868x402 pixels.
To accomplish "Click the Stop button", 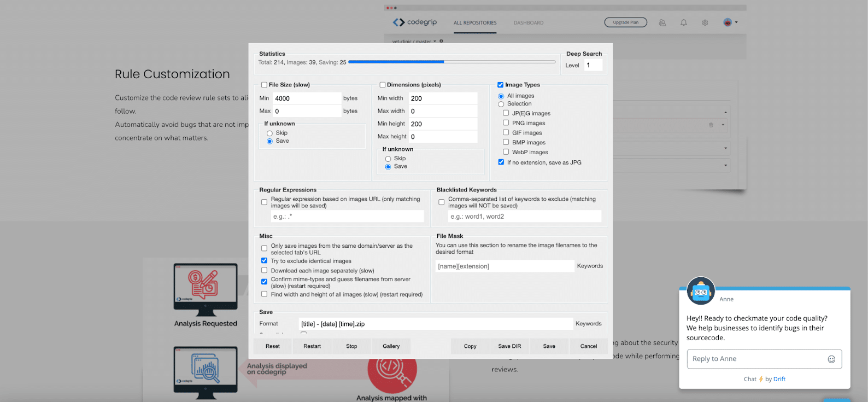I will (x=351, y=346).
